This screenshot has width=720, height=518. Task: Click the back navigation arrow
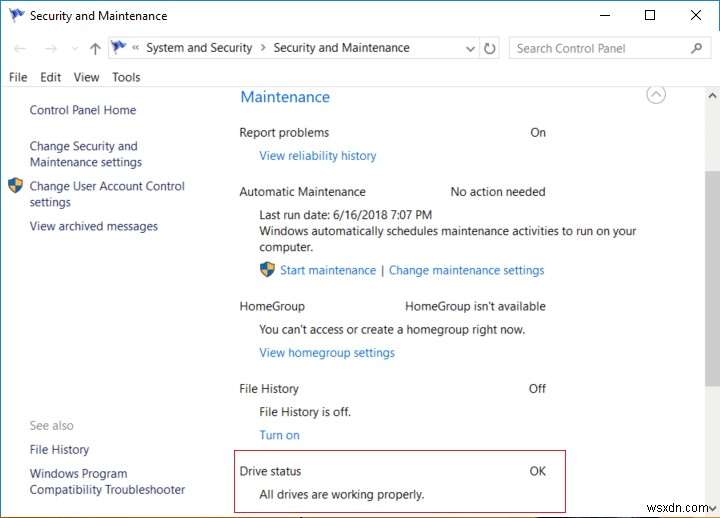(21, 48)
